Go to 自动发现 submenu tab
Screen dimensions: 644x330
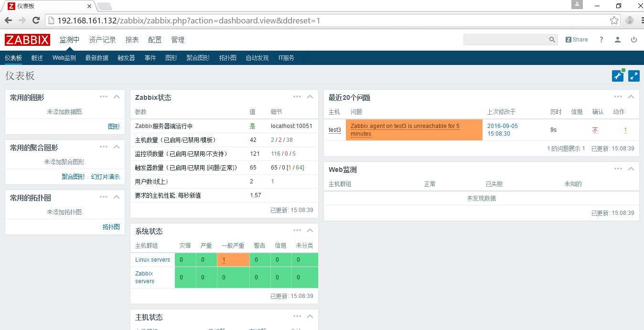[257, 58]
